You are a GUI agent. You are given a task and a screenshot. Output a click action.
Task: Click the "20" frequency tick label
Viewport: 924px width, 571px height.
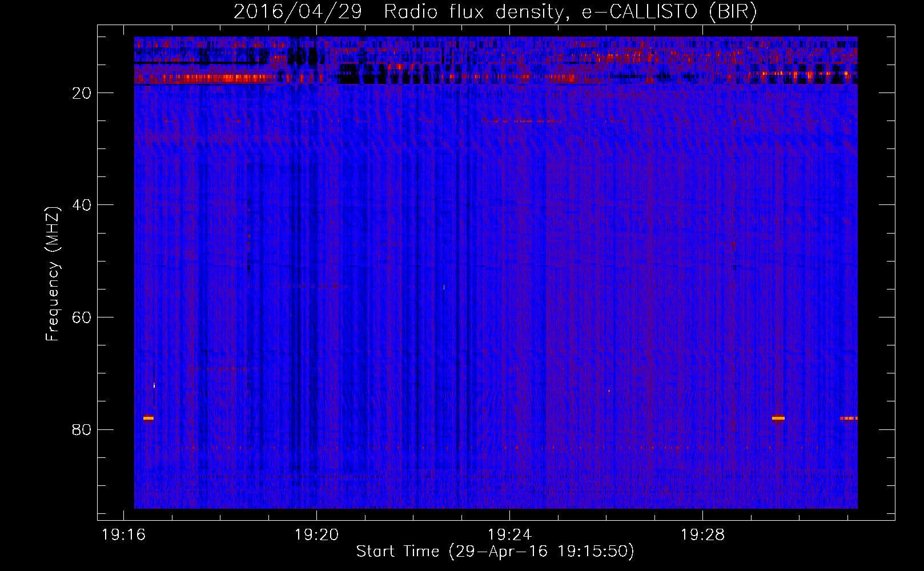pos(82,93)
